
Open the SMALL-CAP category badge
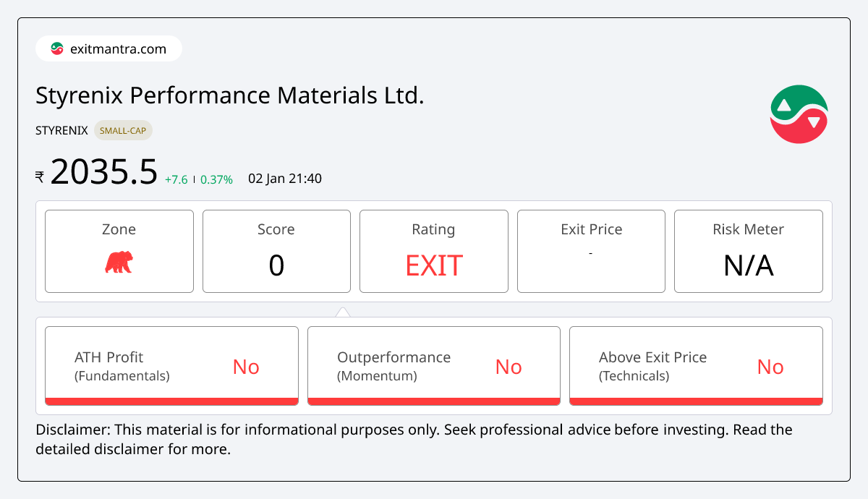pyautogui.click(x=123, y=130)
